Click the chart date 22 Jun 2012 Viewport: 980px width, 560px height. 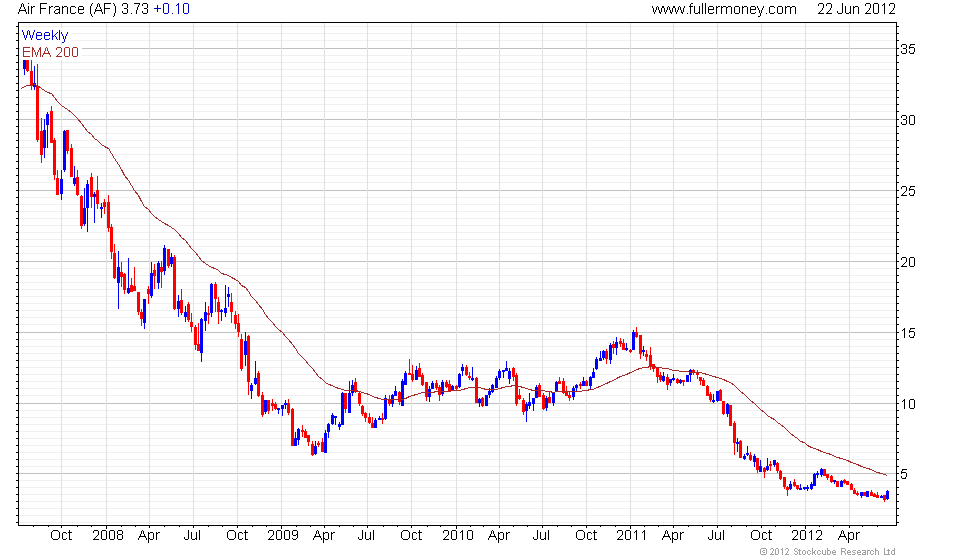[x=856, y=9]
